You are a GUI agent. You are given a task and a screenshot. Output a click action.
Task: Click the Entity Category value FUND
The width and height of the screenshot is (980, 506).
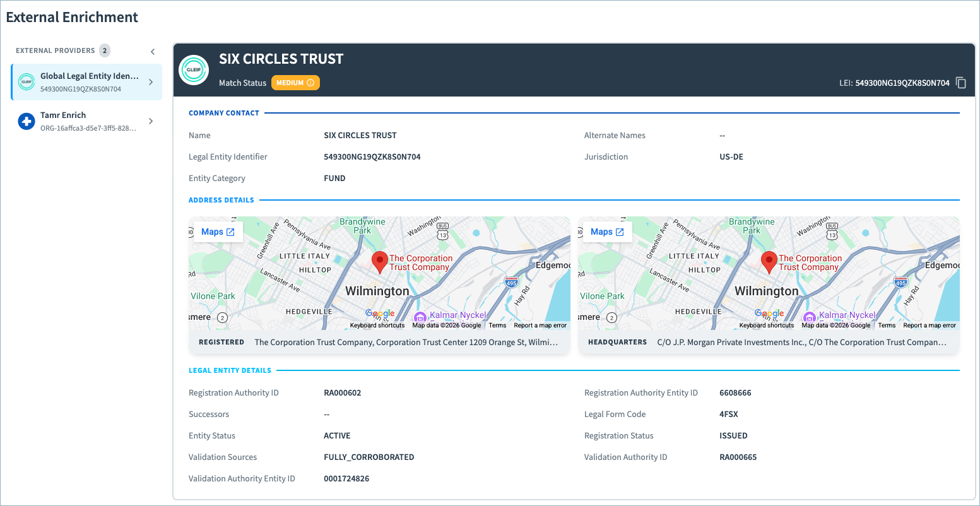point(334,178)
